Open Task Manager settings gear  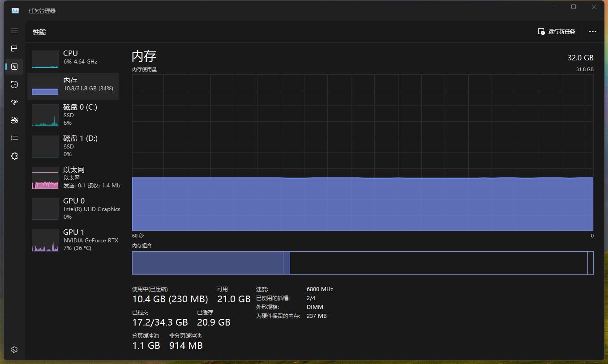tap(14, 350)
